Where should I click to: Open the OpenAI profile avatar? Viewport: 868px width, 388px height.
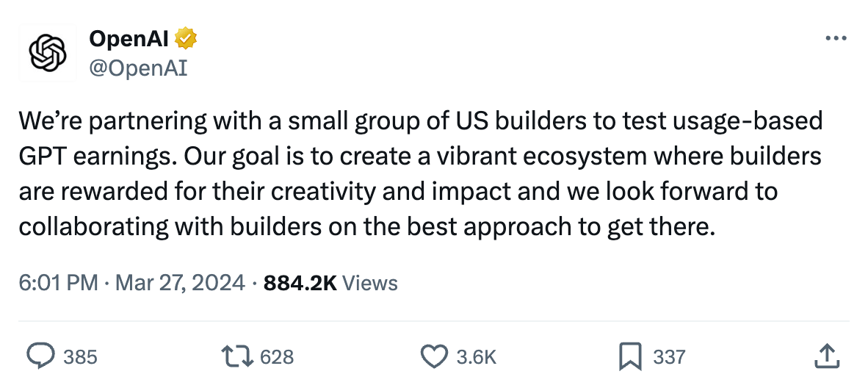pyautogui.click(x=48, y=53)
